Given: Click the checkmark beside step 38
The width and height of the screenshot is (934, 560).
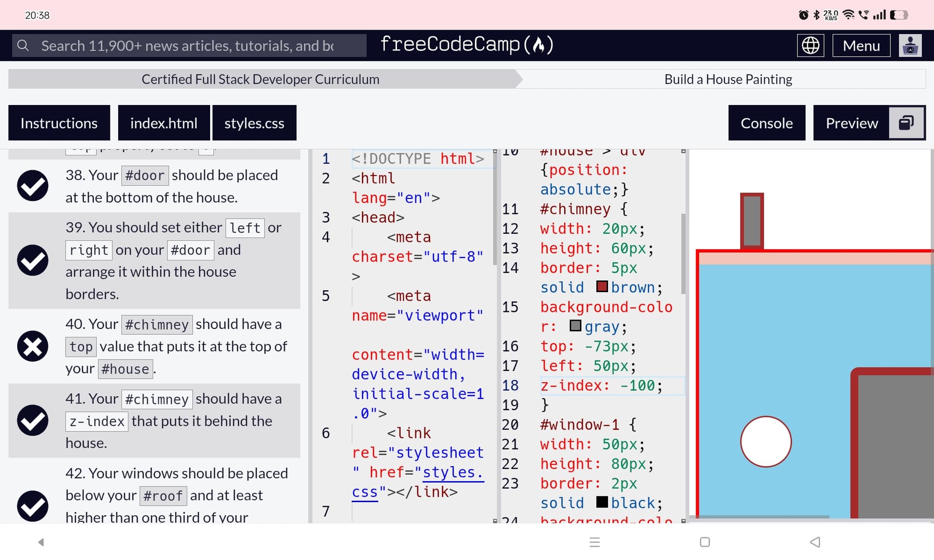Looking at the screenshot, I should click(33, 186).
